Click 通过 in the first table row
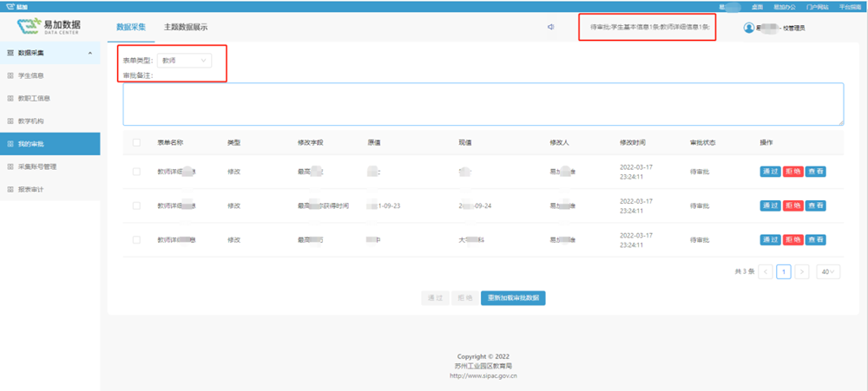Screen dimensions: 868x391 pyautogui.click(x=770, y=172)
